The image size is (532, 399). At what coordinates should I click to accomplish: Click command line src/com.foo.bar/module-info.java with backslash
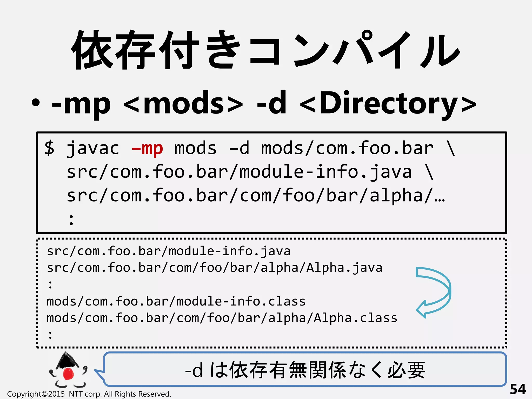coord(250,172)
